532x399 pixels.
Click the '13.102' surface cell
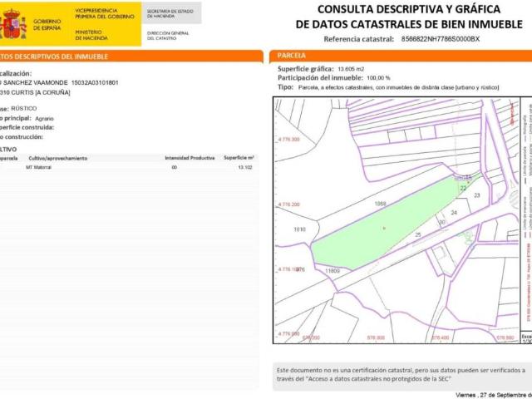pos(245,167)
